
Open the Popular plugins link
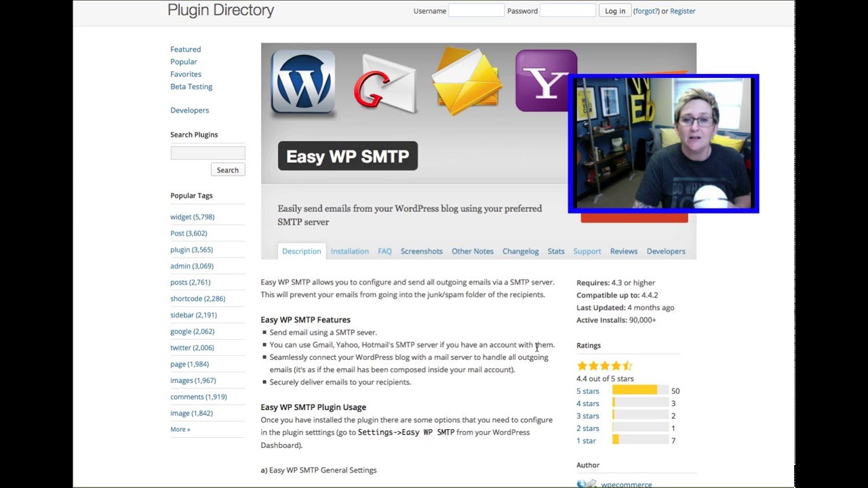pos(184,62)
